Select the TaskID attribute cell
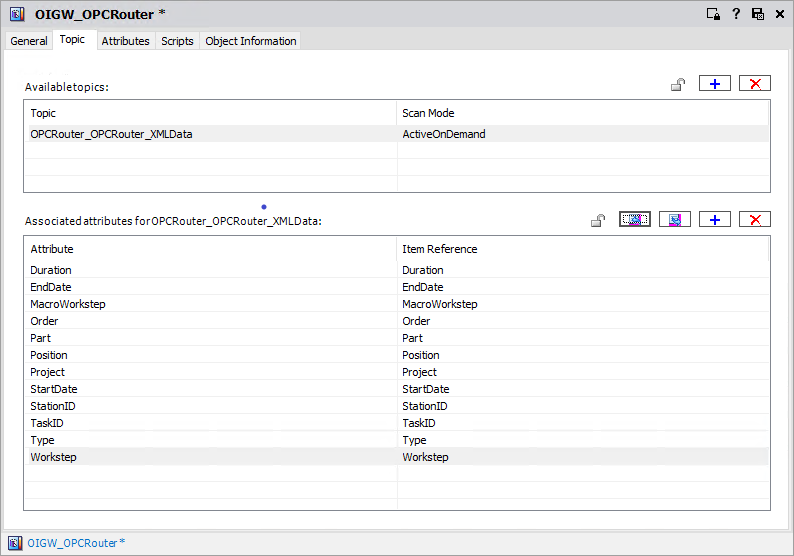 (211, 423)
